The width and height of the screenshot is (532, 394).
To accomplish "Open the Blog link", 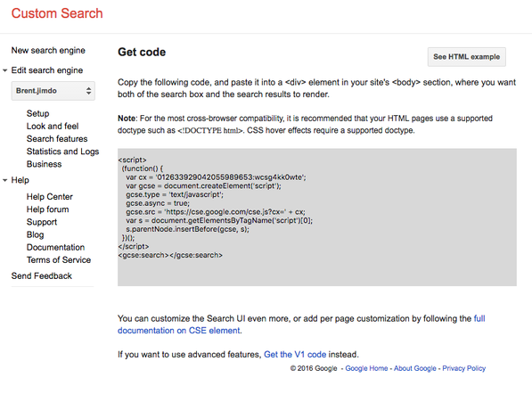I will point(35,234).
